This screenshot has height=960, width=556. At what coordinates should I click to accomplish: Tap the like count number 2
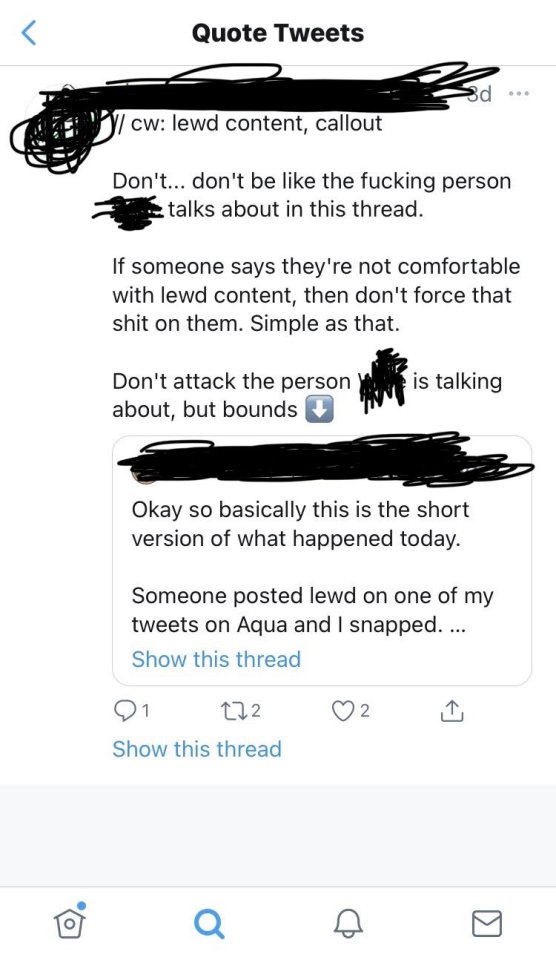click(x=364, y=711)
